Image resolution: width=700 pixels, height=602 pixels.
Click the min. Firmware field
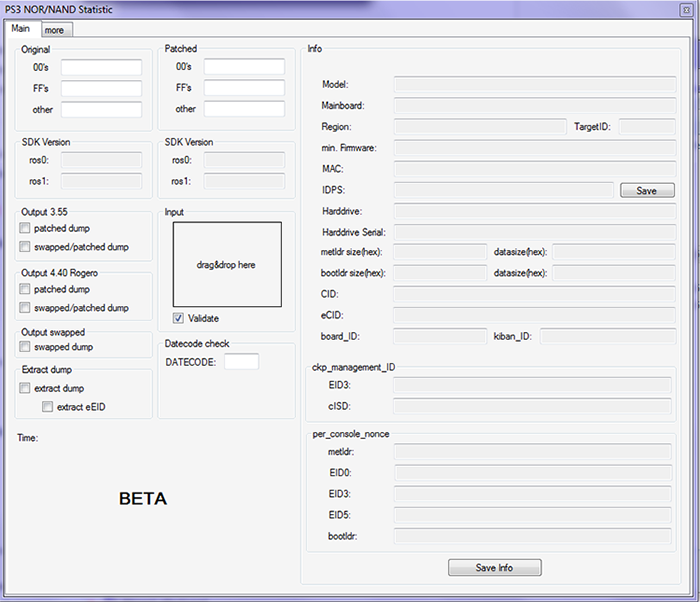[535, 147]
